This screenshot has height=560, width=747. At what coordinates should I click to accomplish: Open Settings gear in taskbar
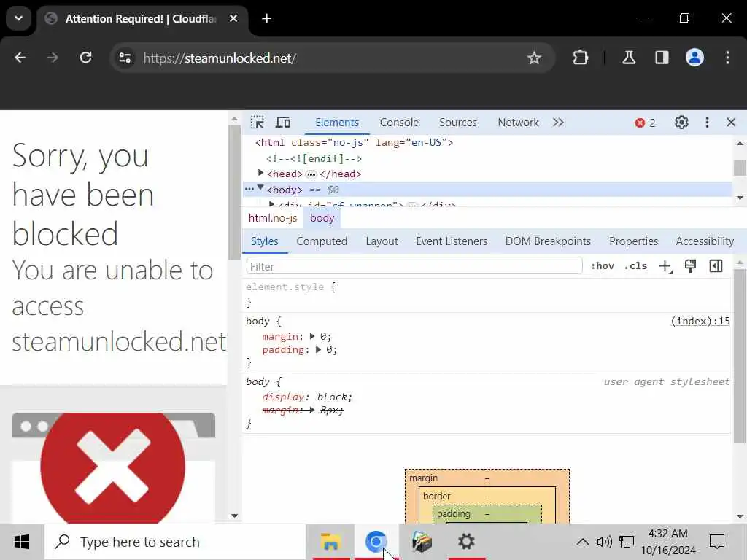tap(466, 542)
